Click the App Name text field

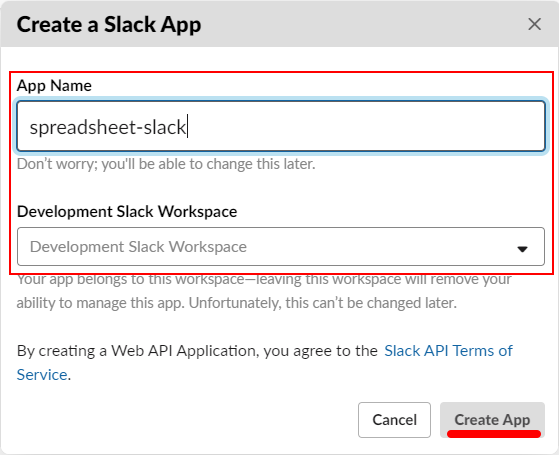(x=281, y=126)
